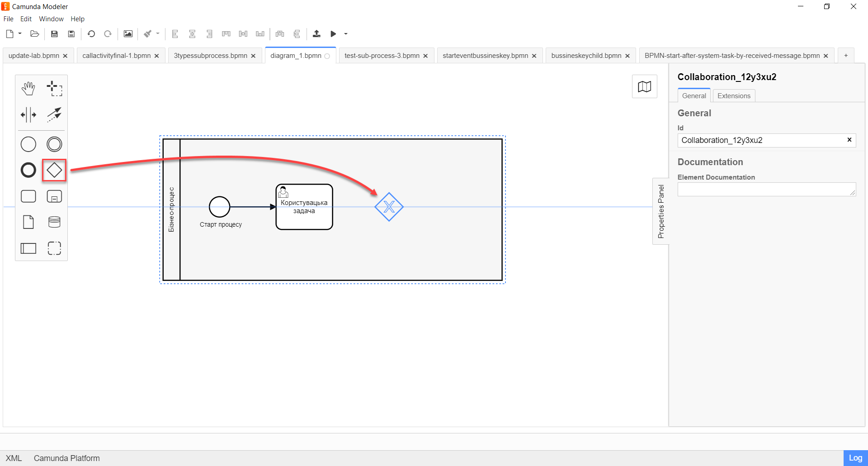Click the deploy diagram icon
Viewport: 868px width, 466px height.
[316, 34]
